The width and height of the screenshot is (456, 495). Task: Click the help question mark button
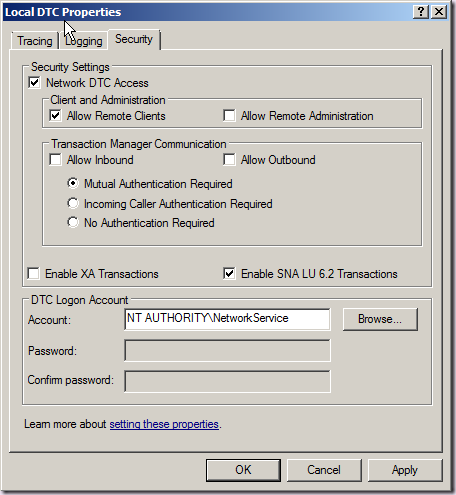click(x=421, y=12)
